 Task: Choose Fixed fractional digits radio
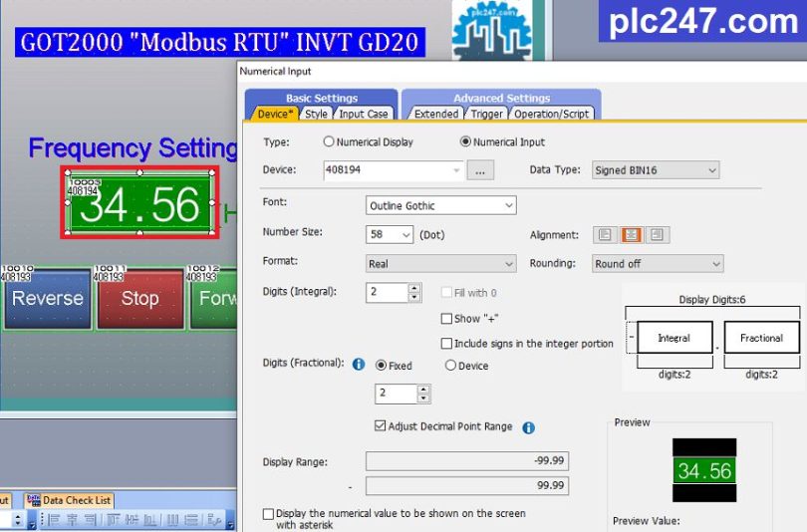coord(381,366)
